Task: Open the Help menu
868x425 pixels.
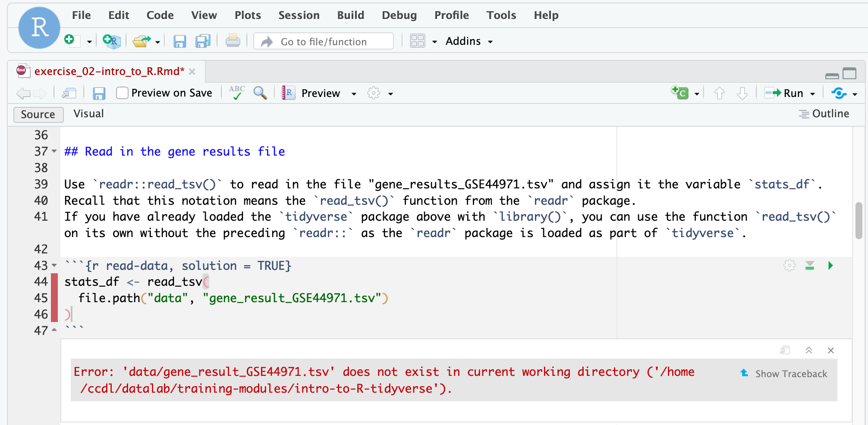Action: coord(546,15)
